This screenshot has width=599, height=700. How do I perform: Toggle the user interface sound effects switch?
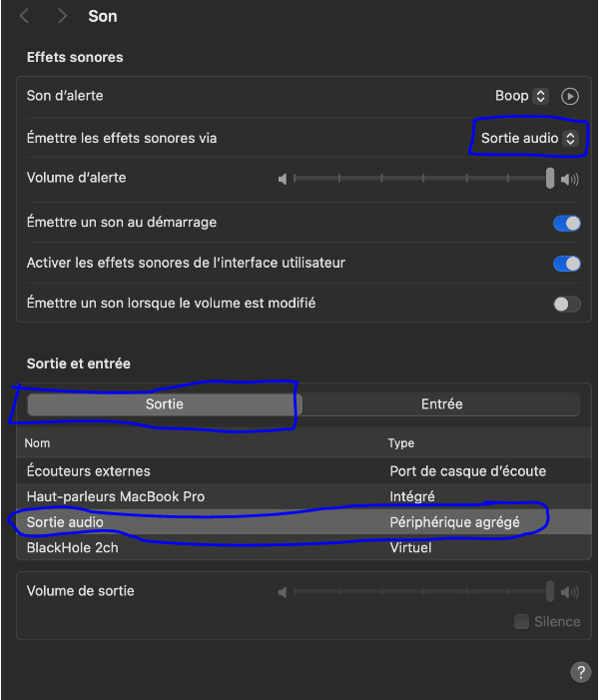pyautogui.click(x=567, y=264)
